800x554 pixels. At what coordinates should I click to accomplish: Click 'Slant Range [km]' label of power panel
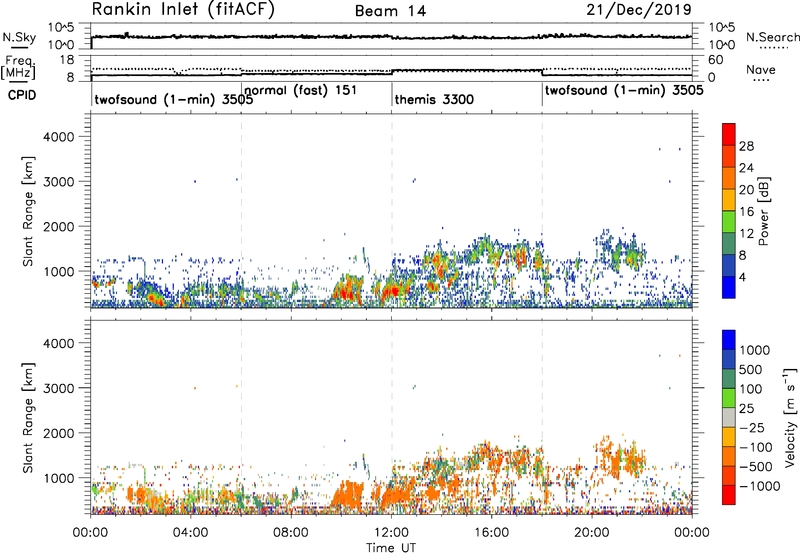point(28,211)
